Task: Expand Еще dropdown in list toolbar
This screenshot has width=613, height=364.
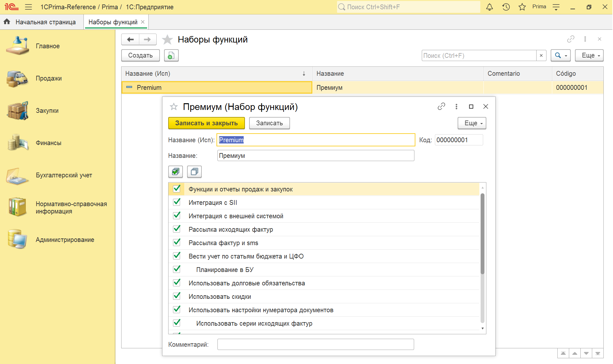Action: (x=589, y=56)
